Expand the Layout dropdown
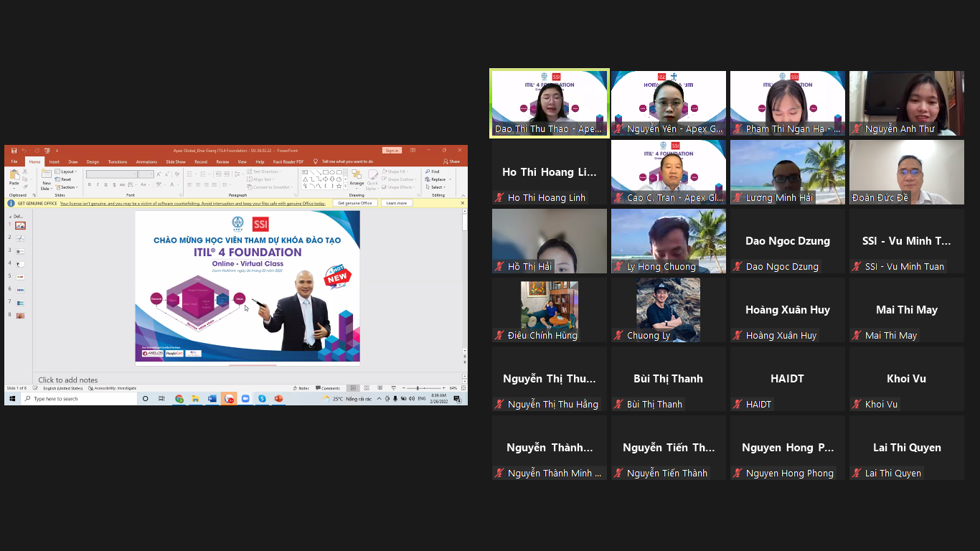The height and width of the screenshot is (551, 980). coord(66,171)
